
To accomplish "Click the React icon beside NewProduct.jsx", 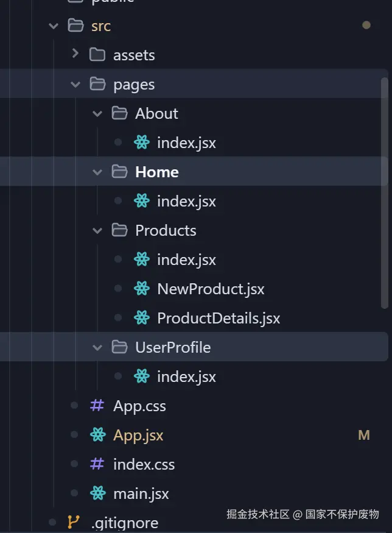I will [x=142, y=289].
